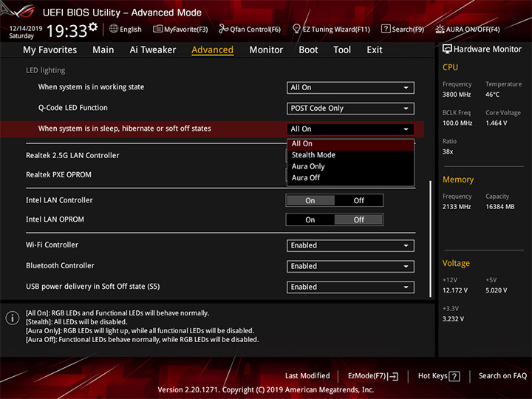Screen dimensions: 532x399
Task: Click the info circle icon
Action: (x=13, y=318)
